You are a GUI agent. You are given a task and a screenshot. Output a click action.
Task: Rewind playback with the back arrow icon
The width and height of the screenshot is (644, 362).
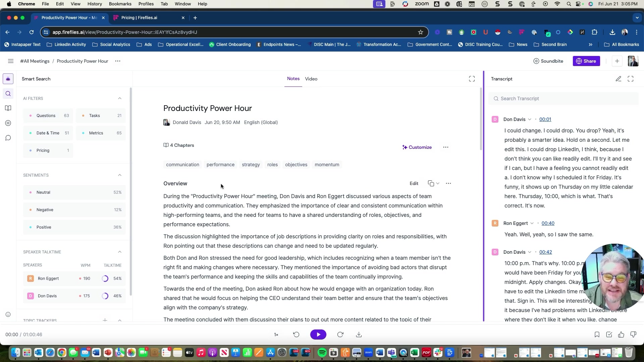296,335
